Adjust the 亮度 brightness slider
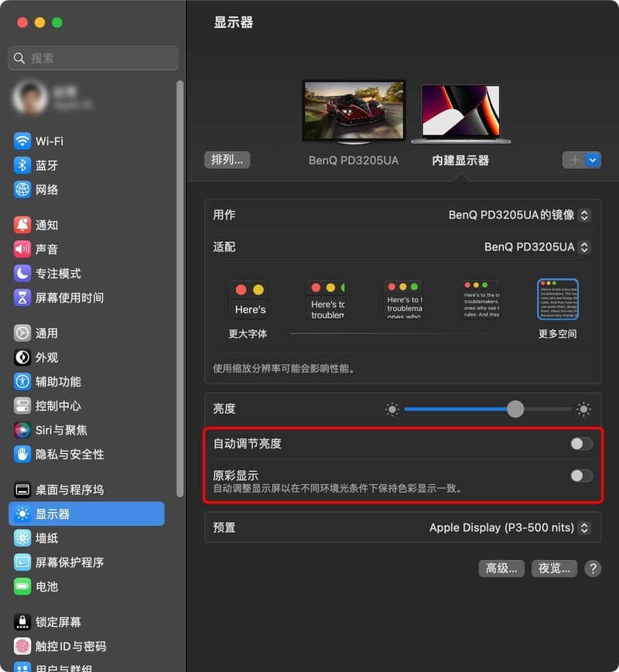Image resolution: width=619 pixels, height=672 pixels. point(515,408)
